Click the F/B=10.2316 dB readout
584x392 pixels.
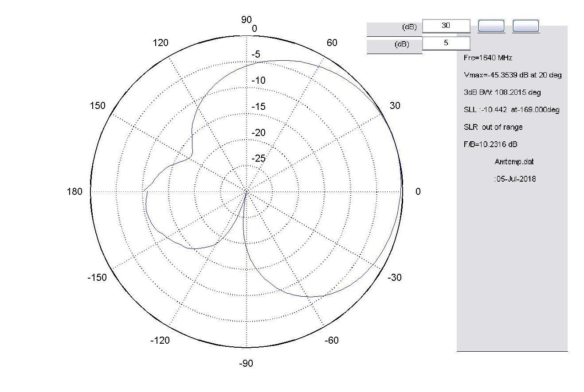[490, 144]
